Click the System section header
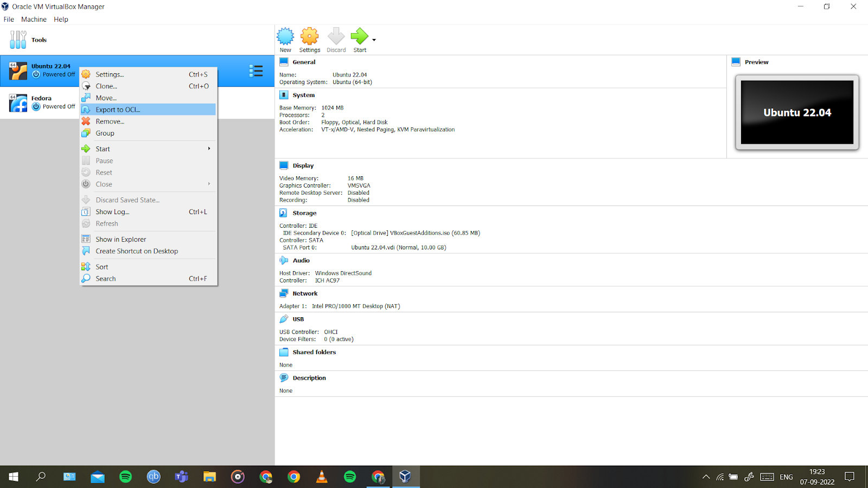This screenshot has width=868, height=488. [x=303, y=95]
